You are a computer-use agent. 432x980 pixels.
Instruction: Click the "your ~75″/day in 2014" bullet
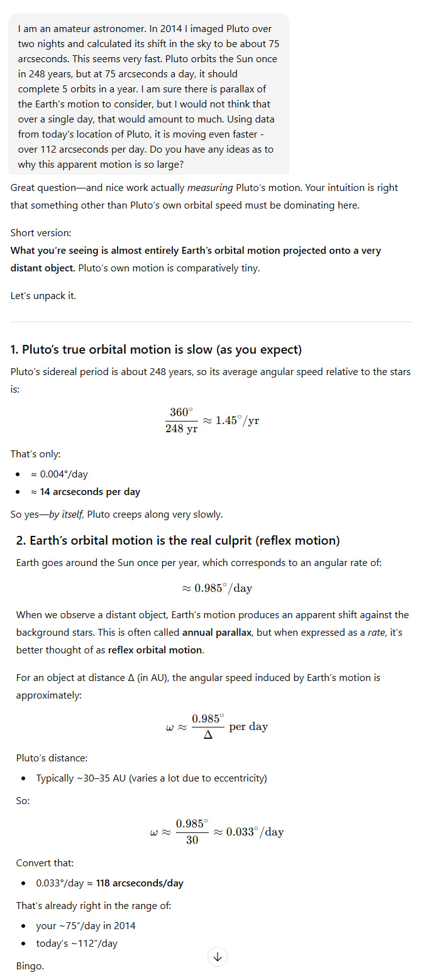tap(86, 926)
